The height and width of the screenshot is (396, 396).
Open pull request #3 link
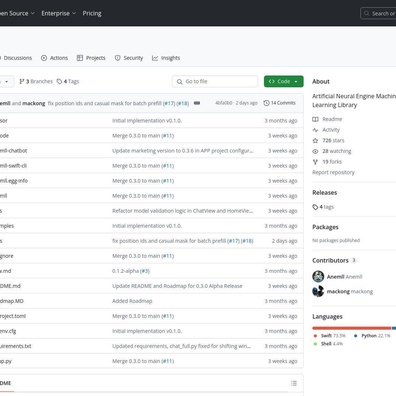point(145,271)
